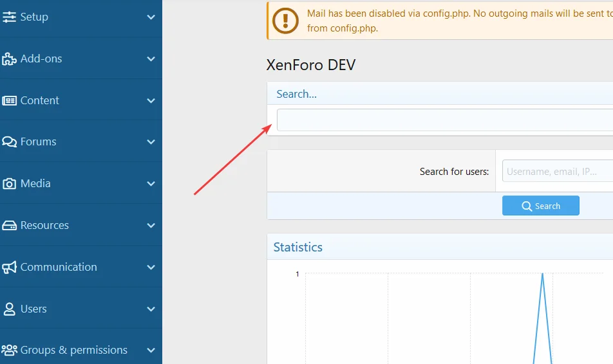Click the mail-disabled warning exclamation icon
Screen dimensions: 613x364
285,21
